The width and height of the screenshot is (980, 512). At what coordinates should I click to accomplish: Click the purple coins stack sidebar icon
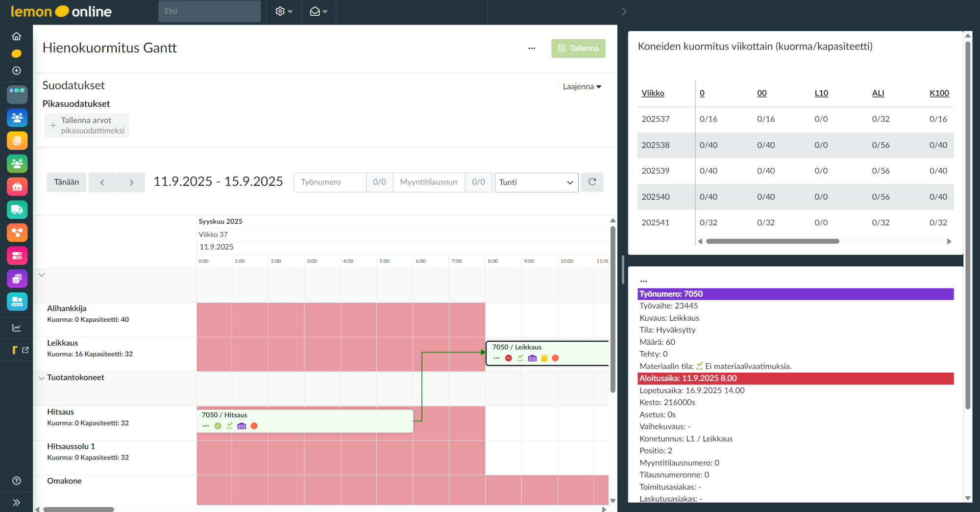click(17, 279)
